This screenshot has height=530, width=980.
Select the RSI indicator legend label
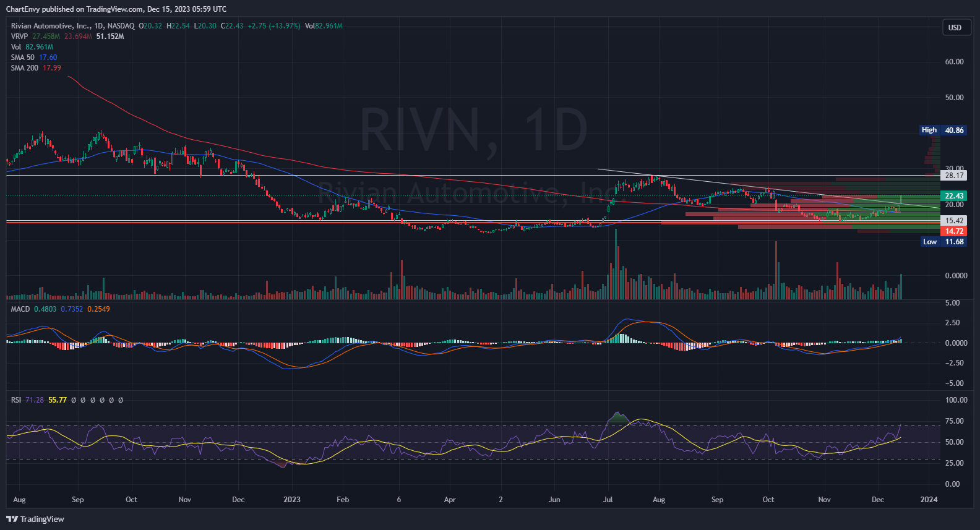coord(16,400)
